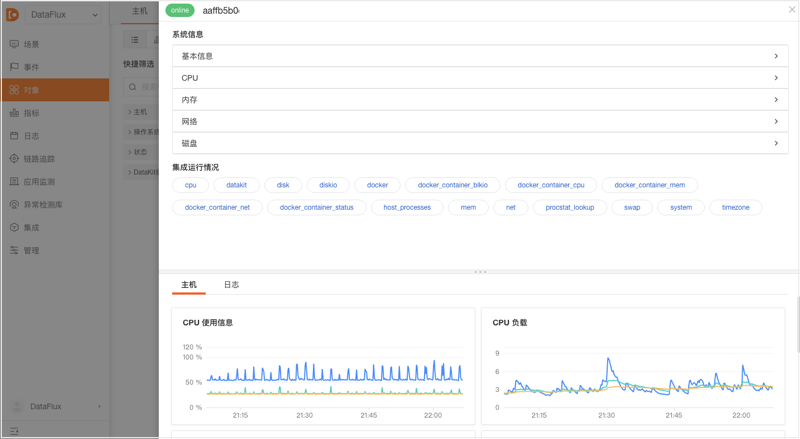Click the docker_container_status tag

[x=316, y=208]
